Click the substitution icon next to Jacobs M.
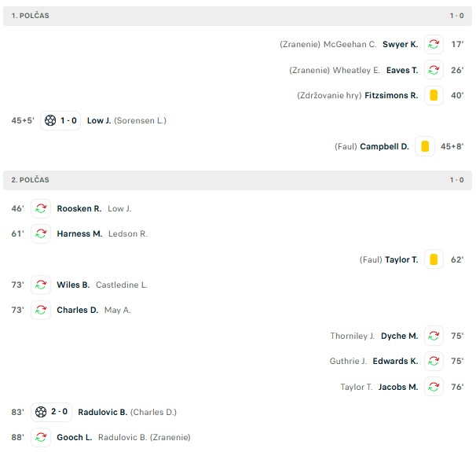476x452 pixels. click(434, 387)
